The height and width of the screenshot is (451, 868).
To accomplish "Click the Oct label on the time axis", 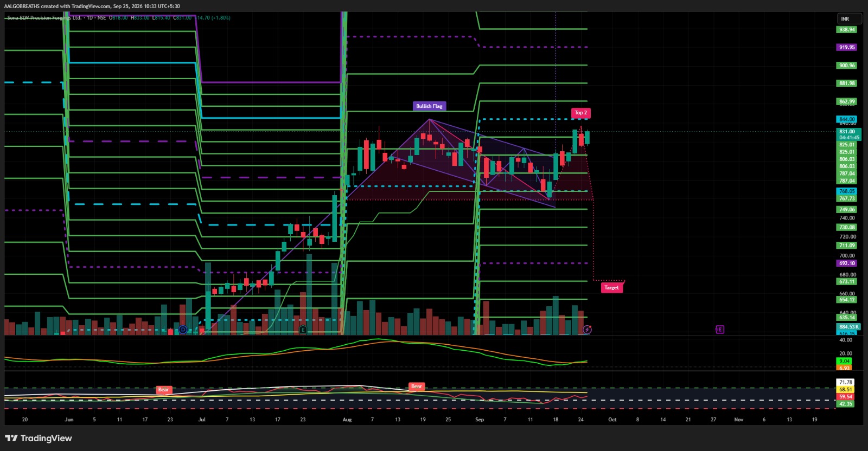I will [612, 420].
